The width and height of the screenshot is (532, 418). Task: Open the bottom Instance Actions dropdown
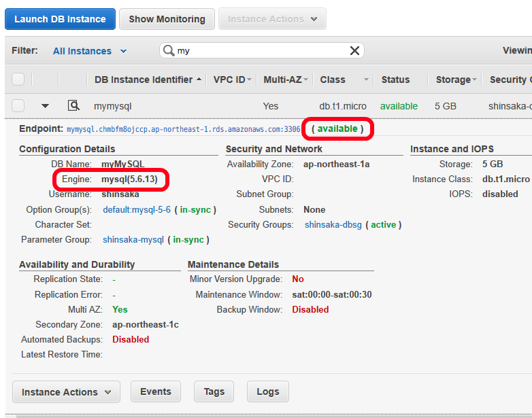coord(66,392)
